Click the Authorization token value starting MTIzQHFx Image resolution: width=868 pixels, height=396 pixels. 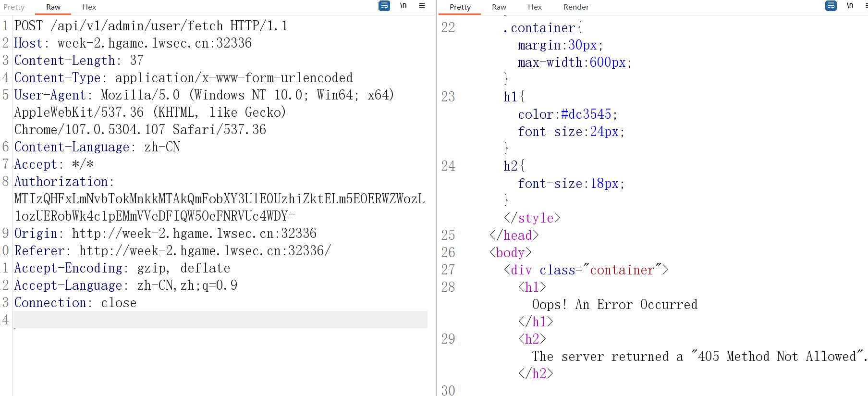pyautogui.click(x=220, y=207)
